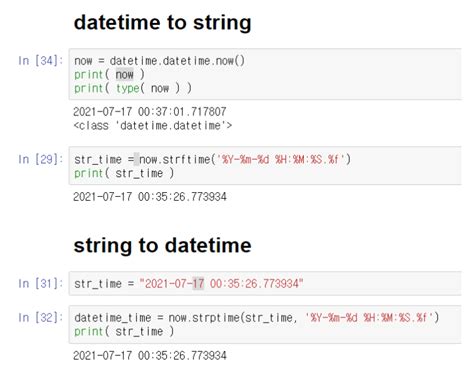Click the <class 'datetime.datetime'> output line
The width and height of the screenshot is (474, 370).
(153, 126)
